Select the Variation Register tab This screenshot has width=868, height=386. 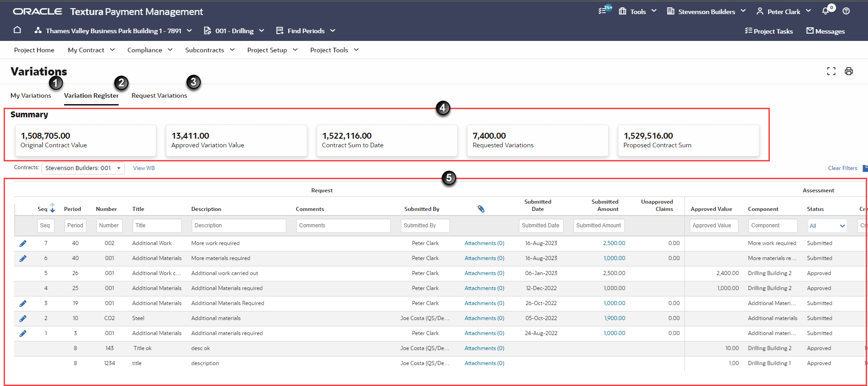click(91, 95)
